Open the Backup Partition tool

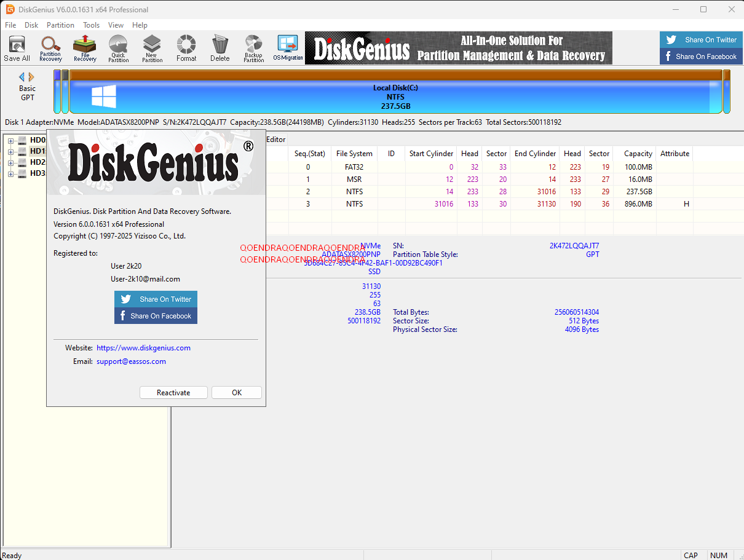click(253, 49)
